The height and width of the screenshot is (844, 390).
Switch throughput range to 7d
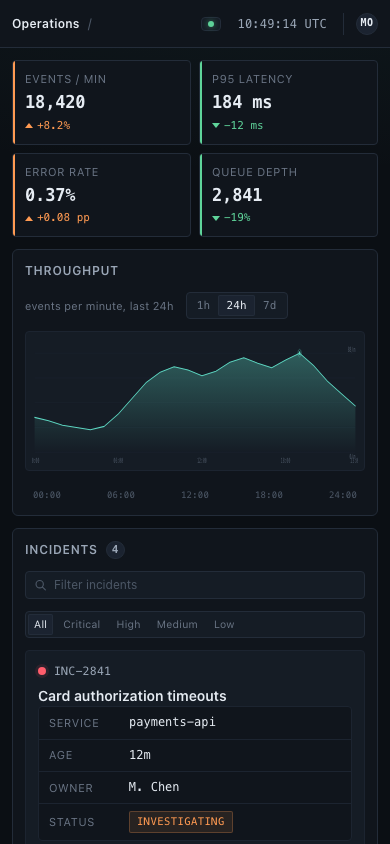pos(270,306)
